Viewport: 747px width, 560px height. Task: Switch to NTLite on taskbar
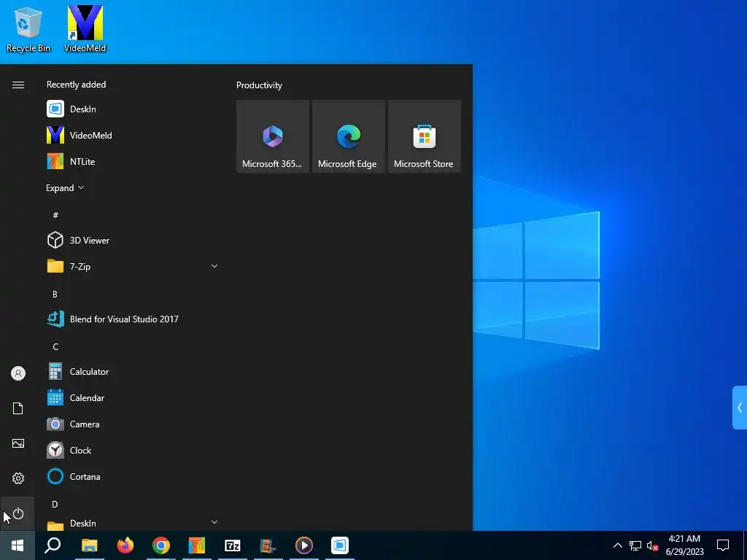(197, 545)
